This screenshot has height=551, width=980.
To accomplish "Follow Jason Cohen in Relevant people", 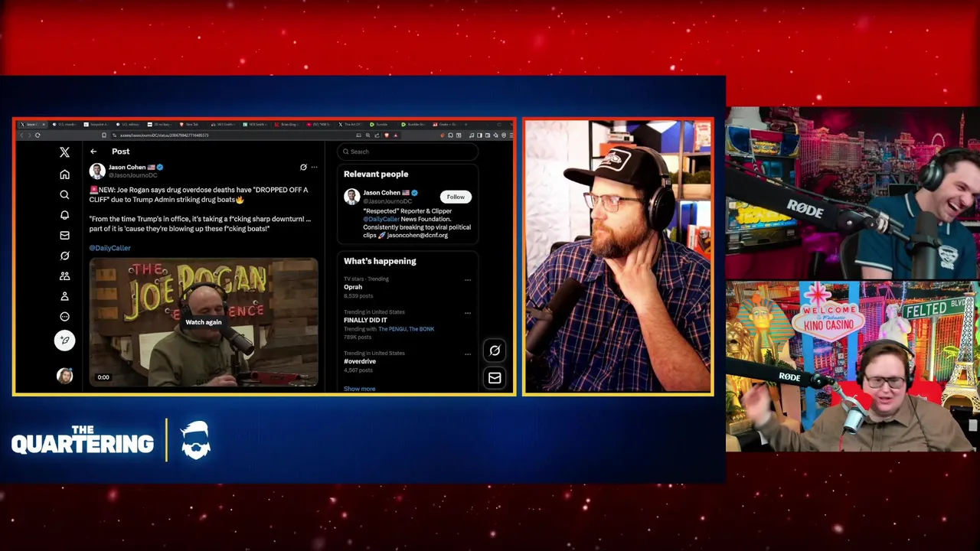I will pyautogui.click(x=456, y=197).
